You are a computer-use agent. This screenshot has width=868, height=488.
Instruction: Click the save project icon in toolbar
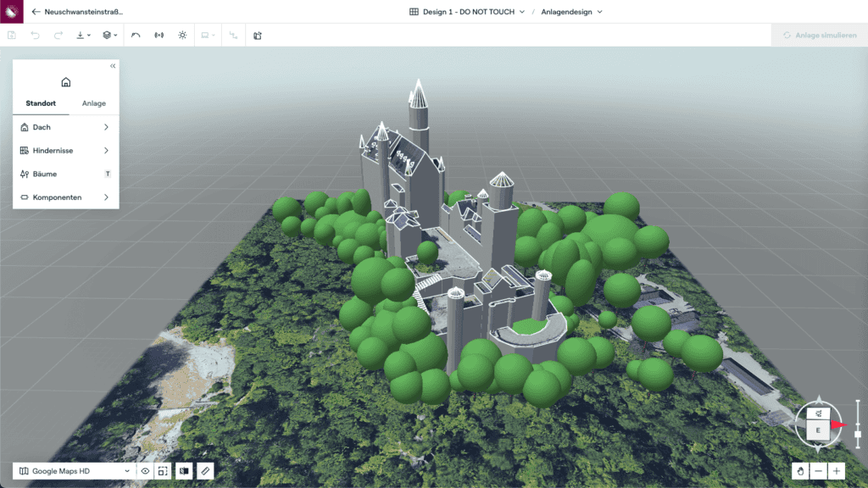(x=12, y=36)
